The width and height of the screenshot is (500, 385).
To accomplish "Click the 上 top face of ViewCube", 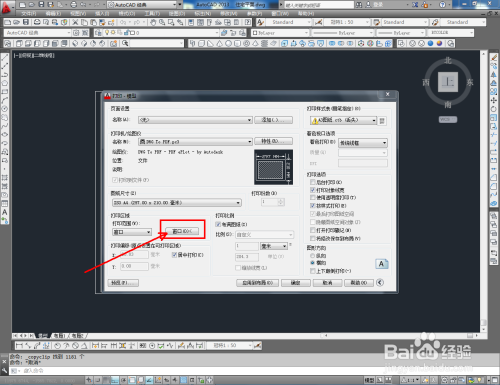I will [448, 82].
